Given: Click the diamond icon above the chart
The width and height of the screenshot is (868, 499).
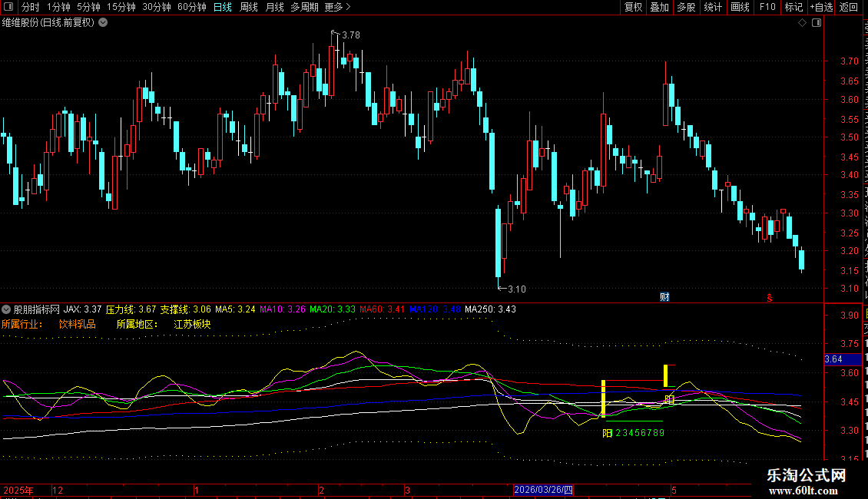Looking at the screenshot, I should point(802,23).
